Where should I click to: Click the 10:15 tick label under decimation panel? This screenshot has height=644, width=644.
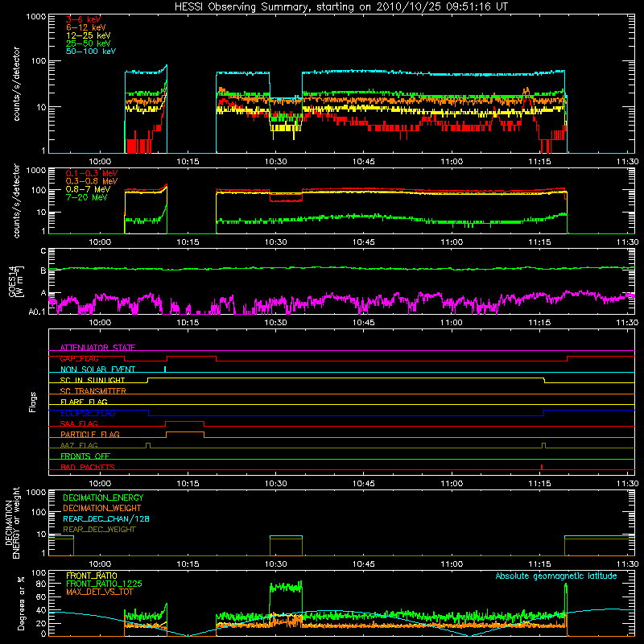point(188,564)
